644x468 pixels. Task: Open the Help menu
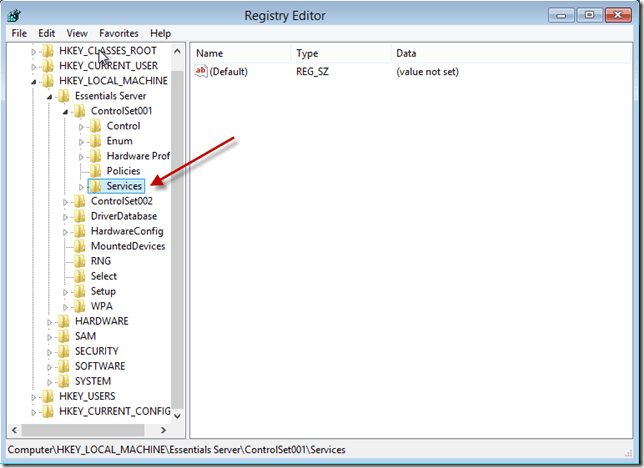(x=160, y=33)
